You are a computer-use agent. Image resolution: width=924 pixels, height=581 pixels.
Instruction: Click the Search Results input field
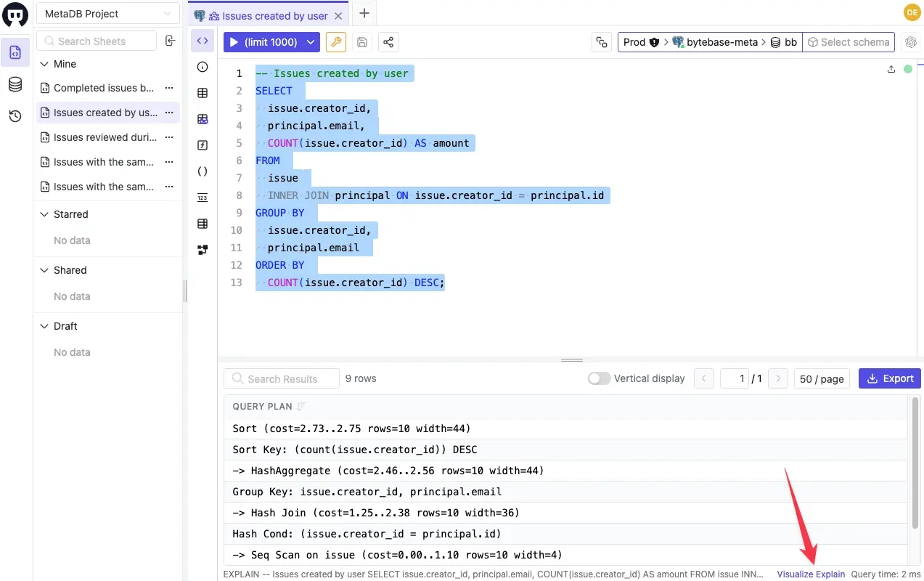(x=282, y=378)
